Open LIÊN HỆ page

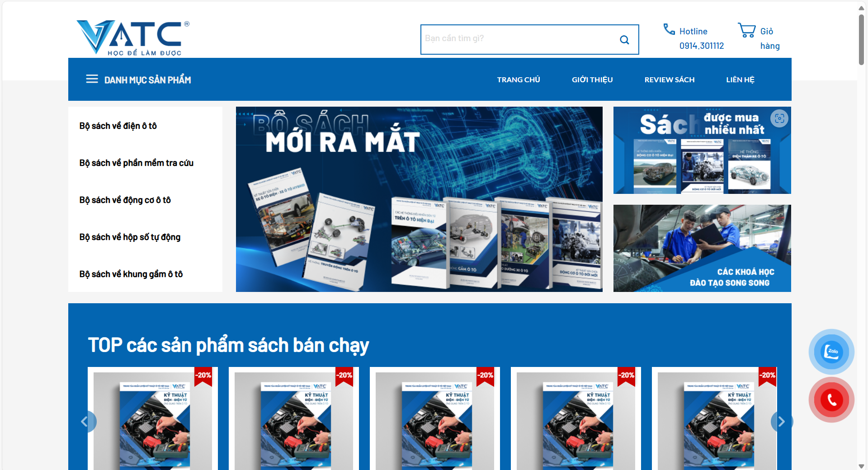pyautogui.click(x=740, y=80)
